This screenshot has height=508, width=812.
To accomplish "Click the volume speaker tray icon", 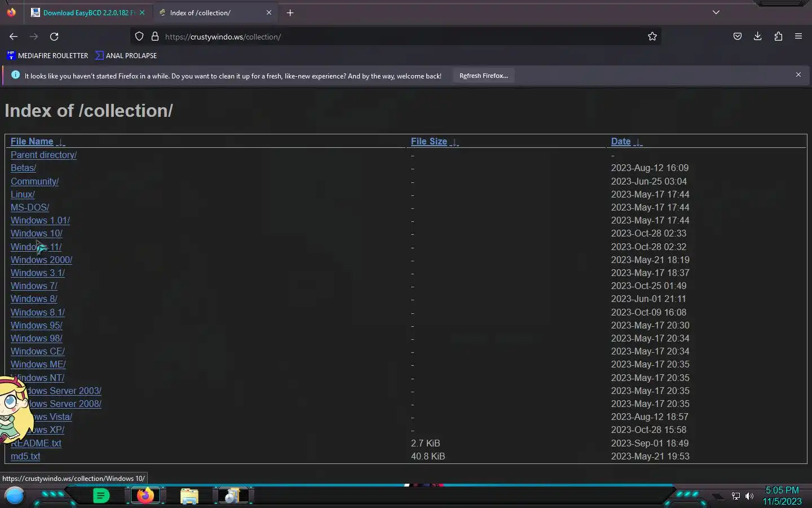I will tap(749, 496).
